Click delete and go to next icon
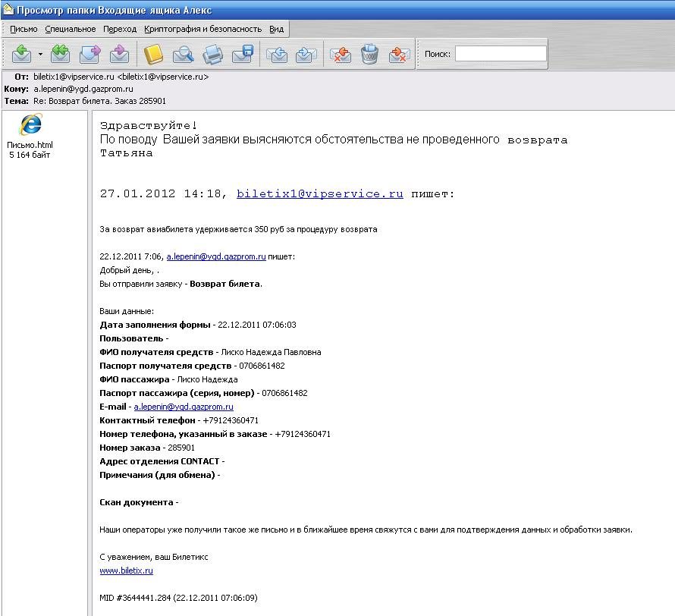675x616 pixels. click(x=399, y=54)
